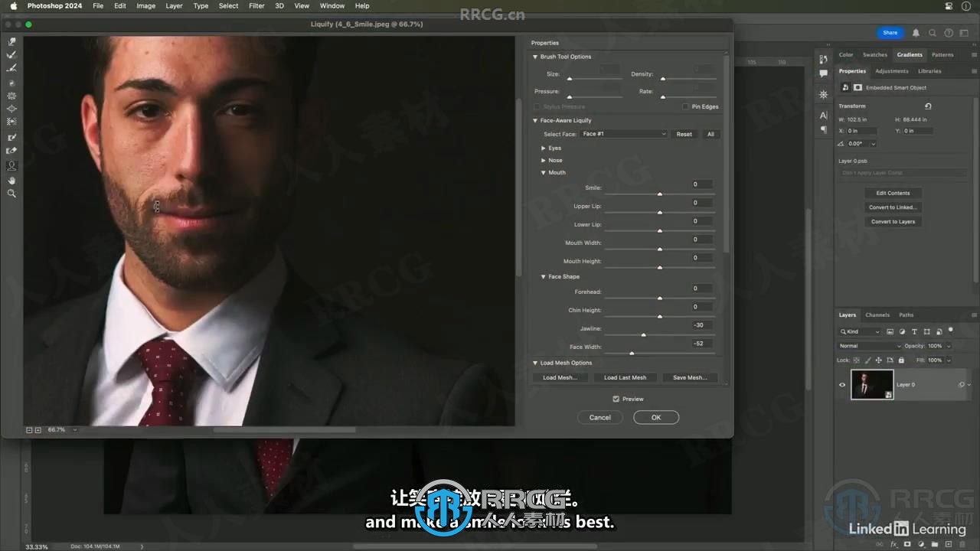This screenshot has width=980, height=551.
Task: Open the Normal blend mode dropdown
Action: click(870, 346)
